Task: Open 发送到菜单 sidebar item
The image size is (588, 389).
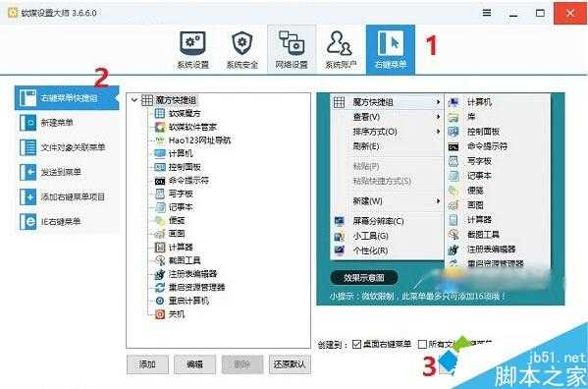Action: [x=67, y=172]
